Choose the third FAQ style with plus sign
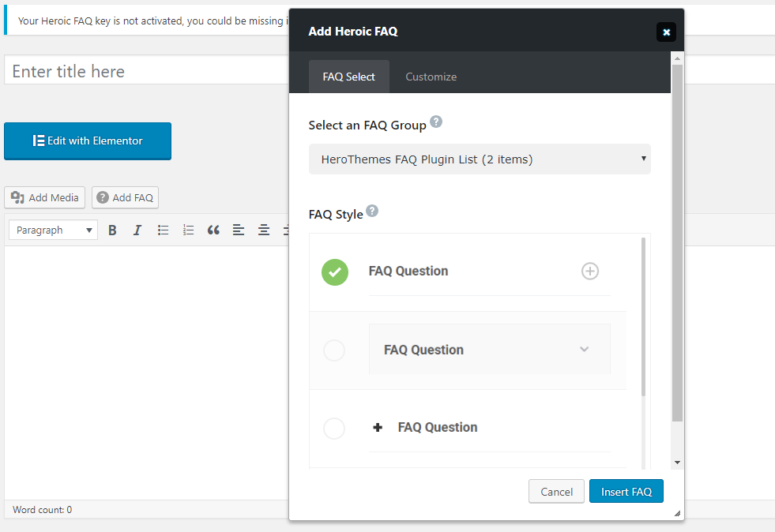 point(334,429)
